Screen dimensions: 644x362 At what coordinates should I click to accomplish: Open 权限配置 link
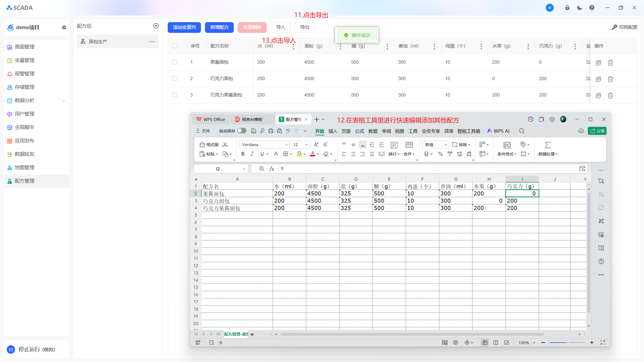pyautogui.click(x=625, y=27)
